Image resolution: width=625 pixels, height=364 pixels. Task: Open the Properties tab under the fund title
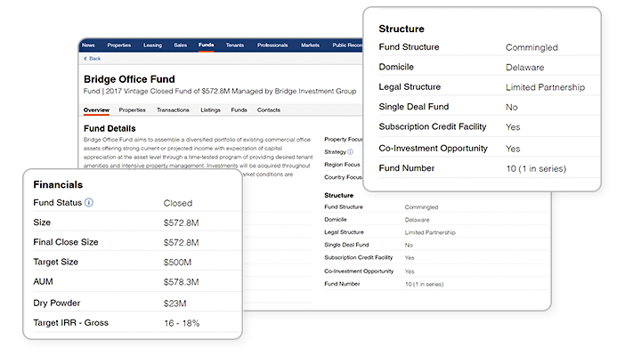pos(133,110)
